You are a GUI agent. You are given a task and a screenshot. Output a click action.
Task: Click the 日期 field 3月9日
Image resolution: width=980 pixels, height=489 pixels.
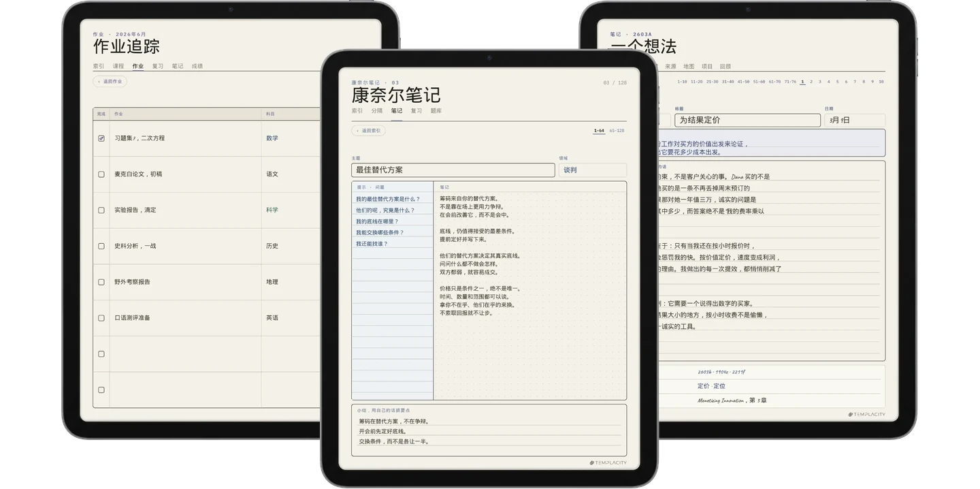click(855, 121)
